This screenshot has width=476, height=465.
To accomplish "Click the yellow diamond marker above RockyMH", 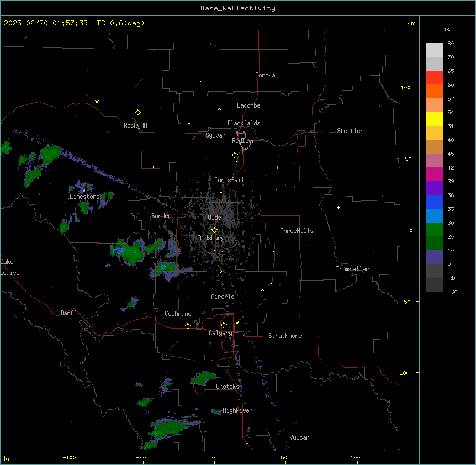I will coord(137,112).
